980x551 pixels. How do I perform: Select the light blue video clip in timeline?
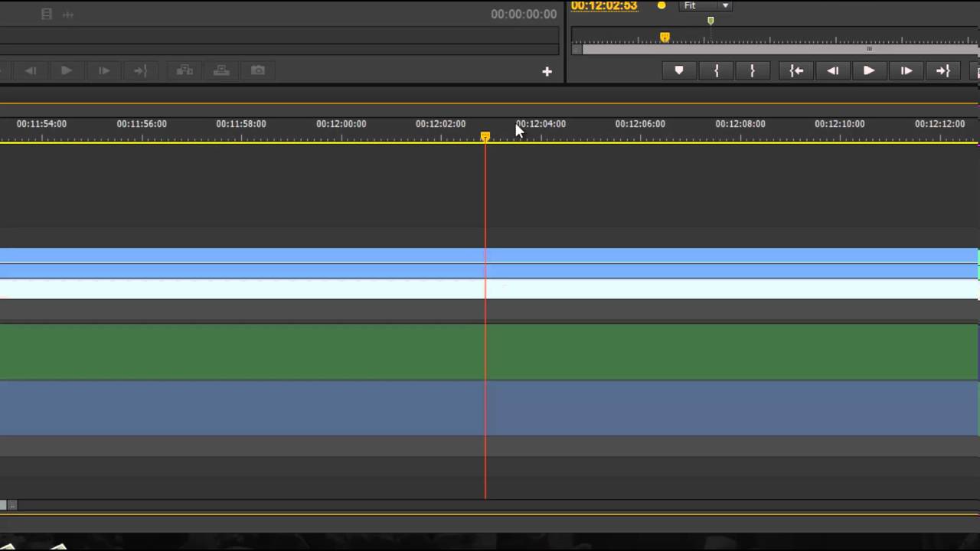[x=489, y=262]
